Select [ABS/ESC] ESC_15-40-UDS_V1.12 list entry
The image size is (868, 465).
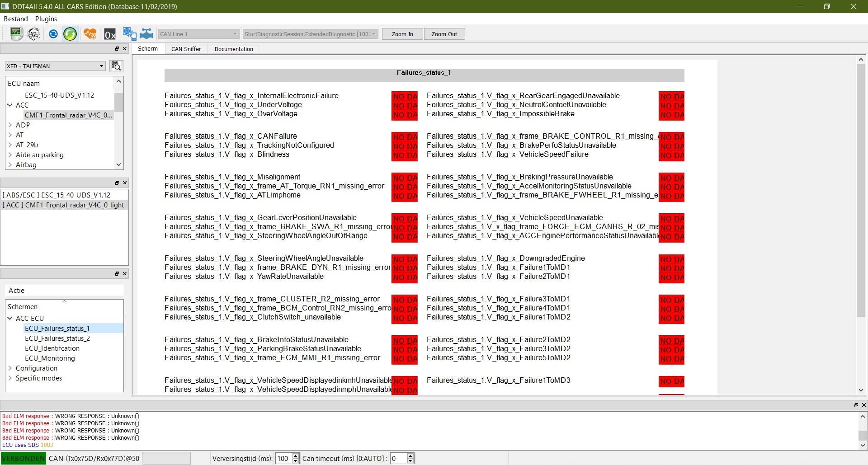65,195
